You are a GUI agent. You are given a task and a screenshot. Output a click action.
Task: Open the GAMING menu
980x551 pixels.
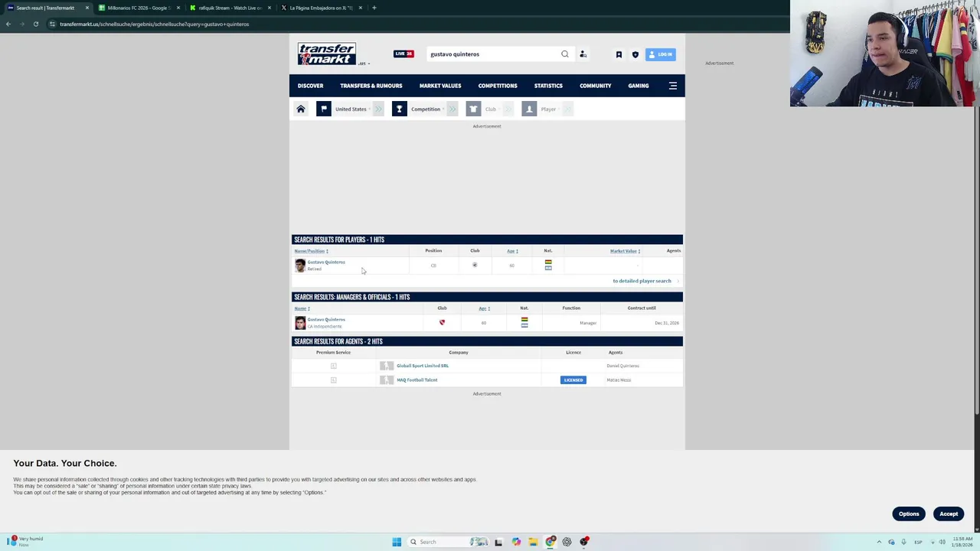[x=639, y=86]
